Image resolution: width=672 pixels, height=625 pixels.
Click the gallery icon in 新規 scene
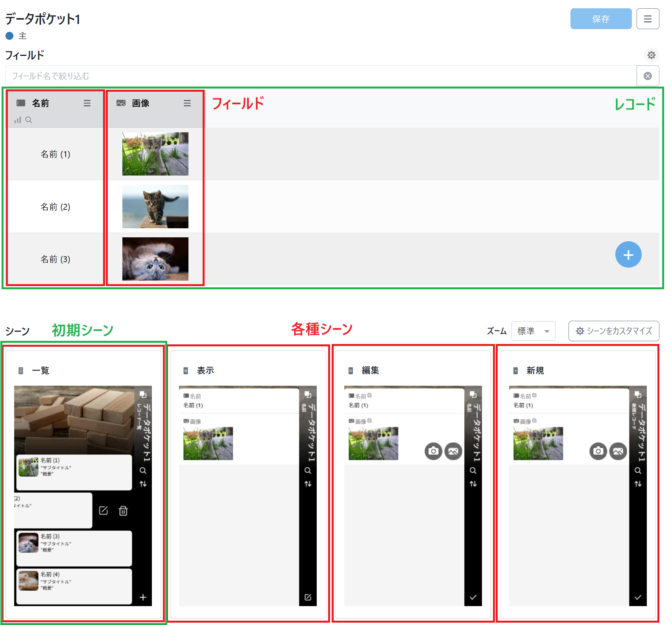[618, 451]
